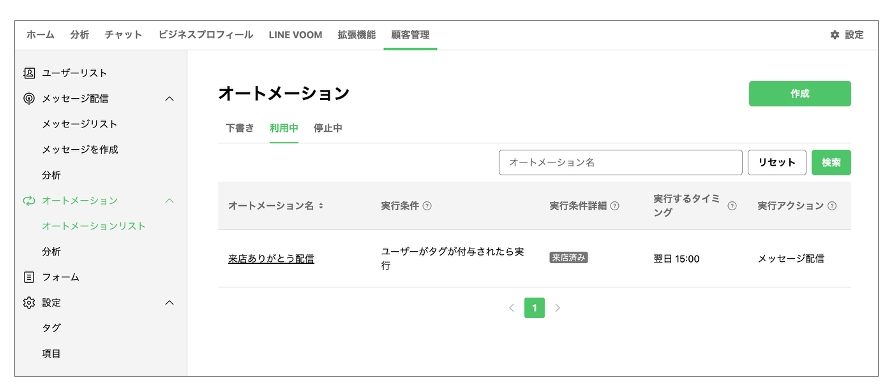
Task: Click the ユーザーがタグが付与されたら実行 condition cell
Action: click(x=452, y=259)
